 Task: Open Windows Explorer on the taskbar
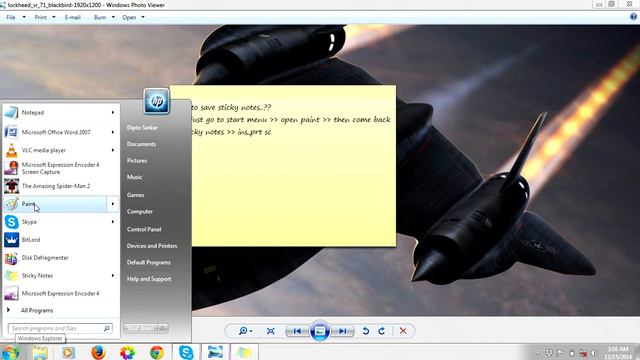(40, 352)
